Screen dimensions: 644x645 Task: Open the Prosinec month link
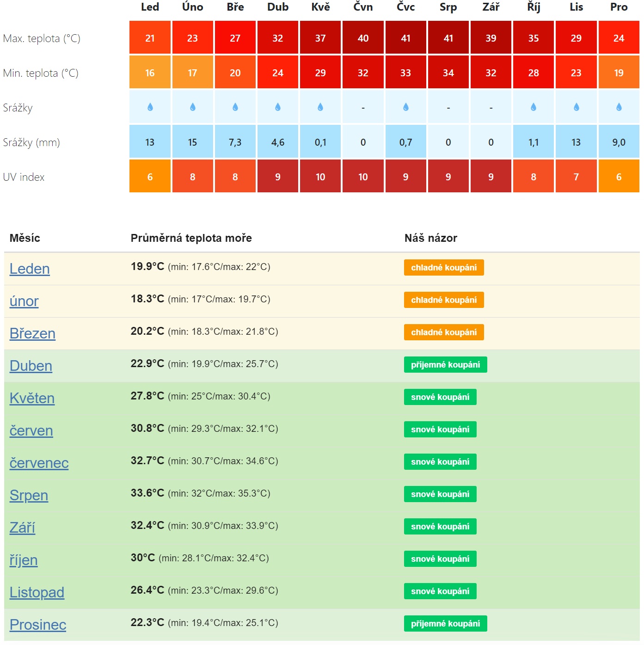tap(38, 625)
